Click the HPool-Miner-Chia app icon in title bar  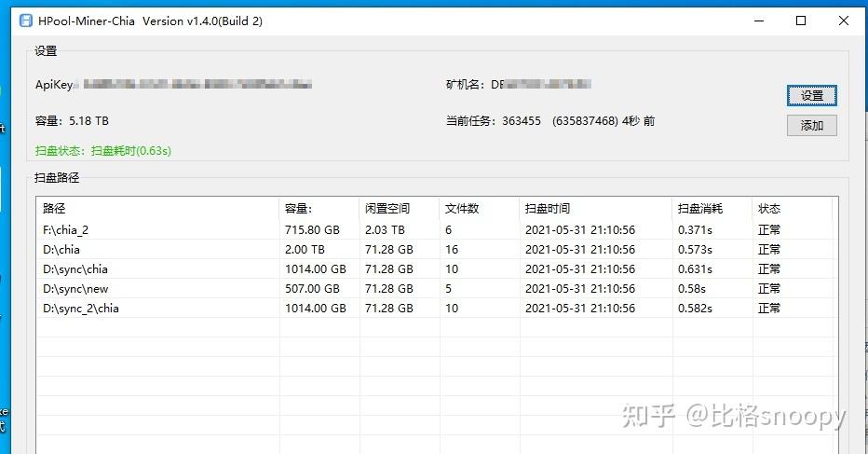(x=25, y=21)
